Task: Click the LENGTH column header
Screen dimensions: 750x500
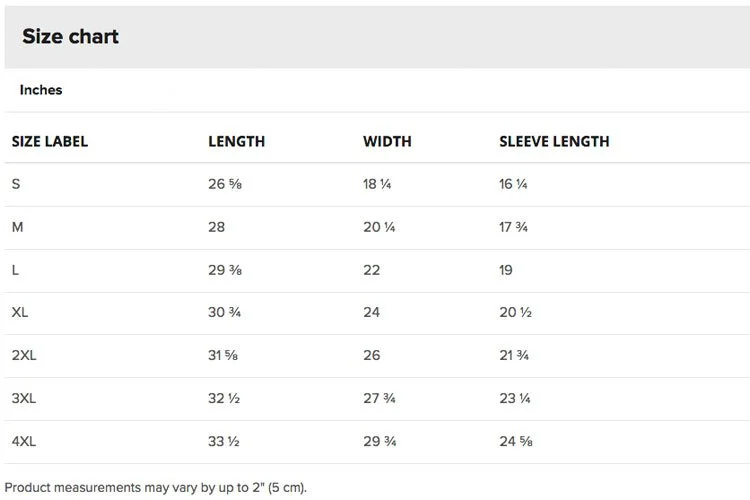Action: (236, 142)
